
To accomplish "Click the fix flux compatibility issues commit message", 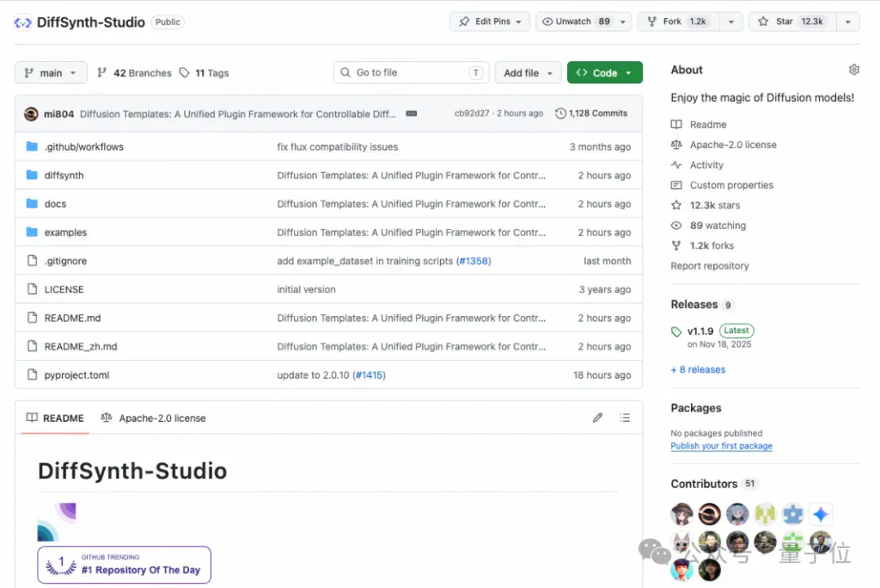I will click(337, 147).
